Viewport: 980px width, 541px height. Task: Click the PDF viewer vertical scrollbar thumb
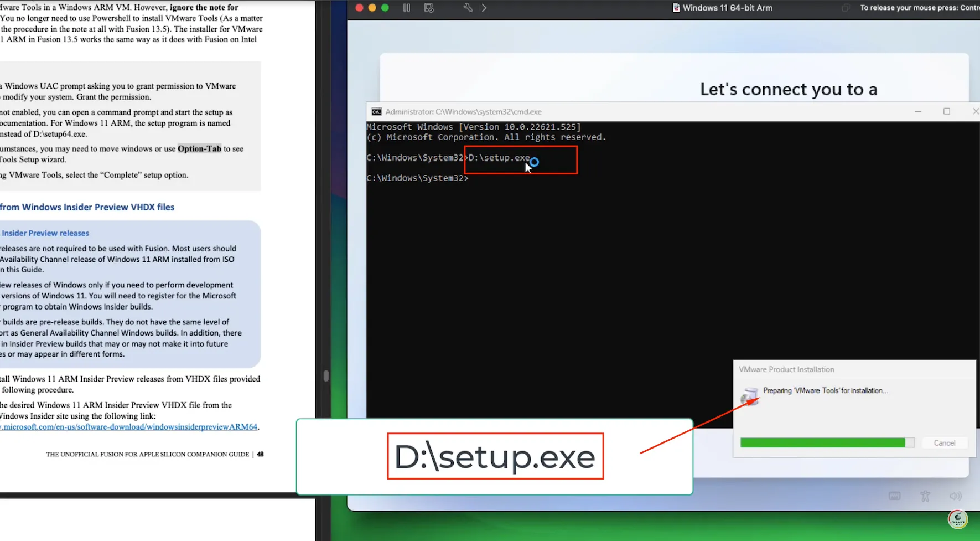pos(326,376)
